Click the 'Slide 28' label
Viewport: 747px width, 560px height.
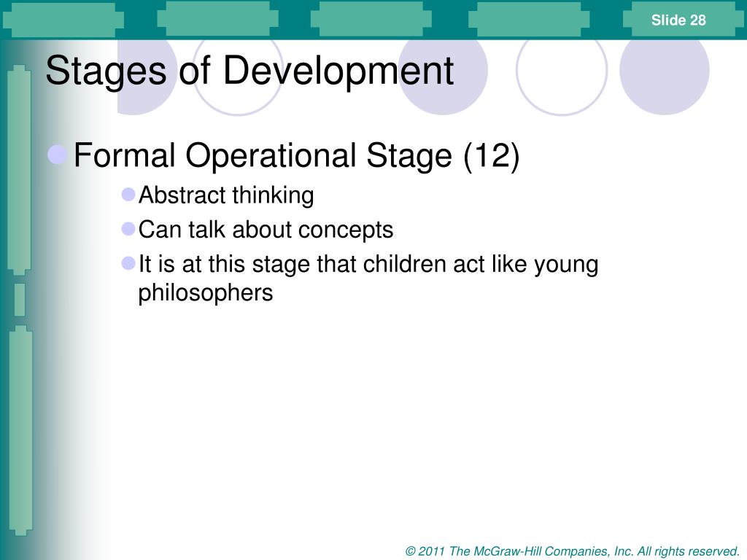click(678, 20)
